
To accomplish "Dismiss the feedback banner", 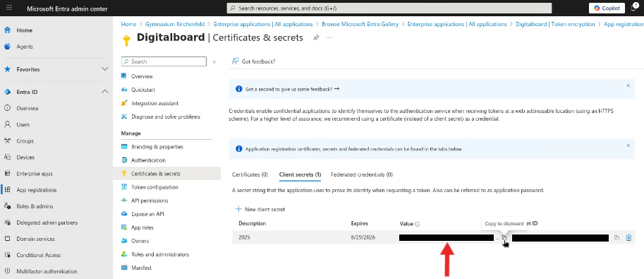I will 628,85.
